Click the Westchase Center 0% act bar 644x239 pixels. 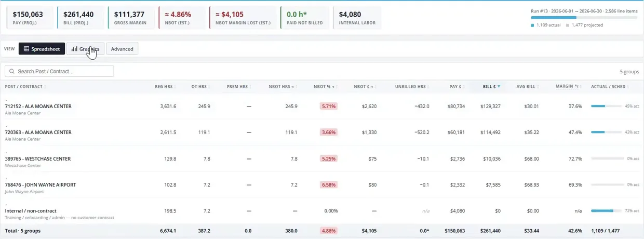coord(607,158)
